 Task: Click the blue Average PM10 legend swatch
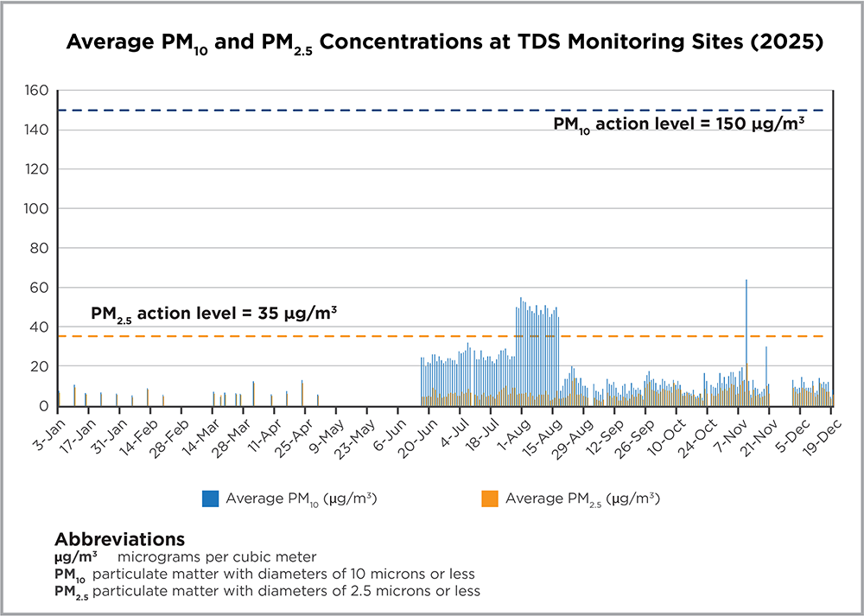click(x=210, y=499)
